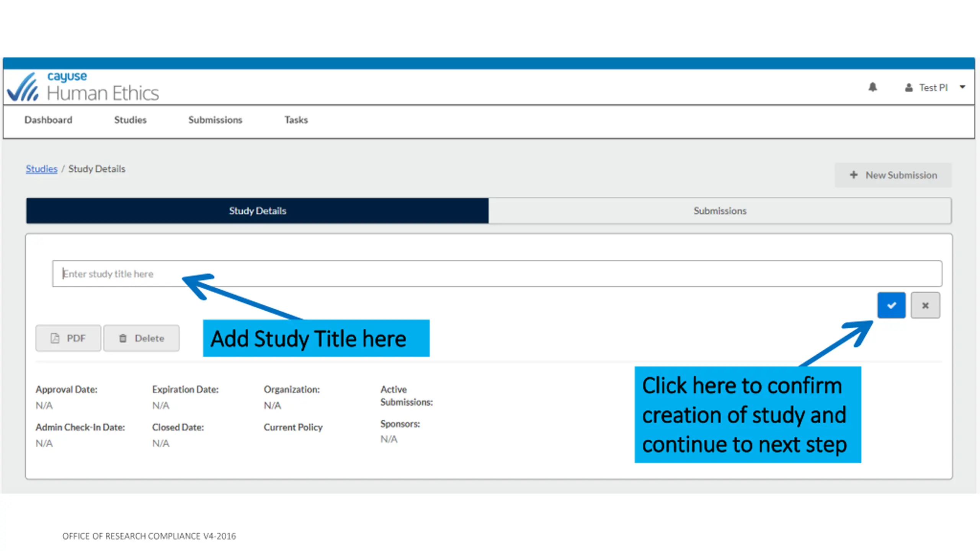980x551 pixels.
Task: Click the Cayuse Human Ethics logo
Action: pyautogui.click(x=83, y=87)
